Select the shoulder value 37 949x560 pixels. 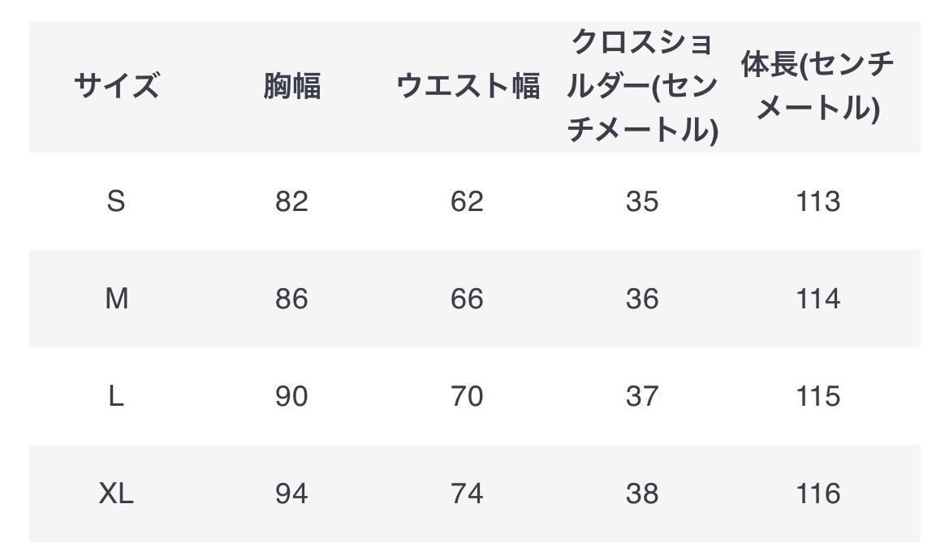(x=642, y=396)
